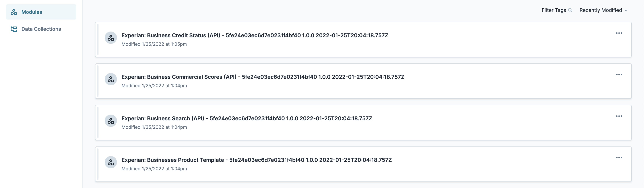Screen dimensions: 644x188
Task: Click module icon for Businesses Product Template
Action: (111, 162)
